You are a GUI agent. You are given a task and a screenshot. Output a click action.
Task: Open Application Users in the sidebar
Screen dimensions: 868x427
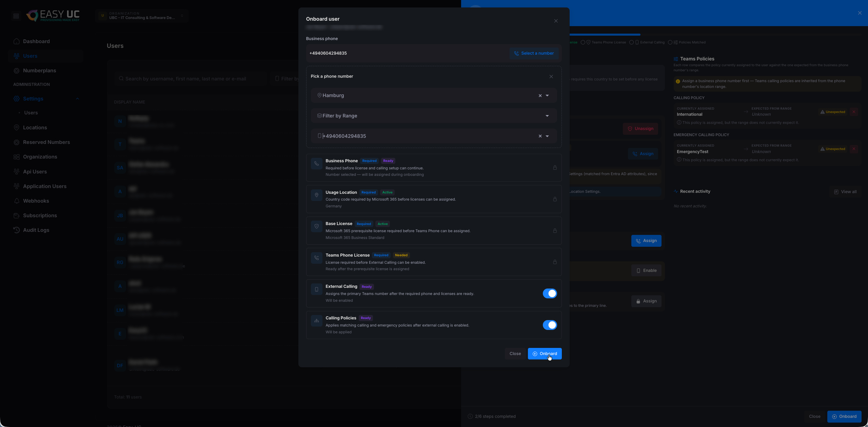[x=45, y=186]
